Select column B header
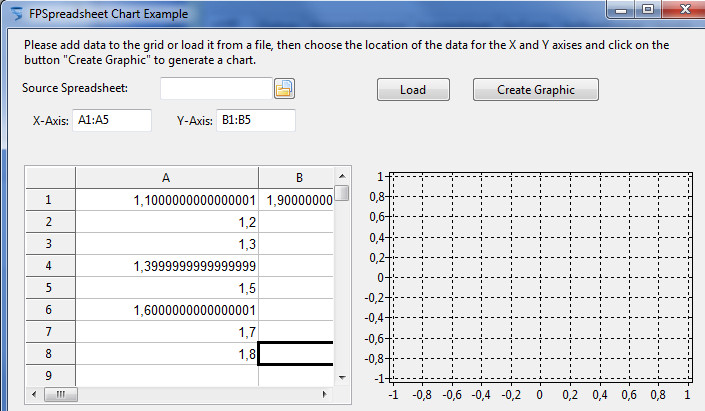Image resolution: width=705 pixels, height=411 pixels. coord(296,178)
